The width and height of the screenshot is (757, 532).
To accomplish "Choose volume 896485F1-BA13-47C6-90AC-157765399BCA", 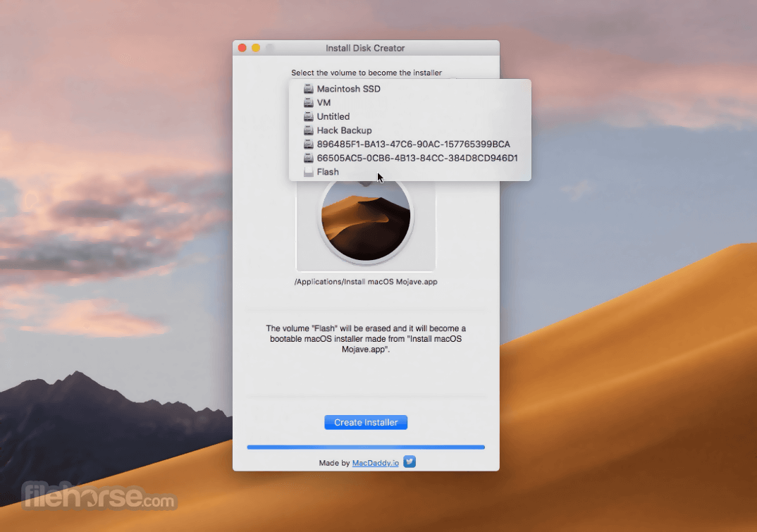I will 410,144.
